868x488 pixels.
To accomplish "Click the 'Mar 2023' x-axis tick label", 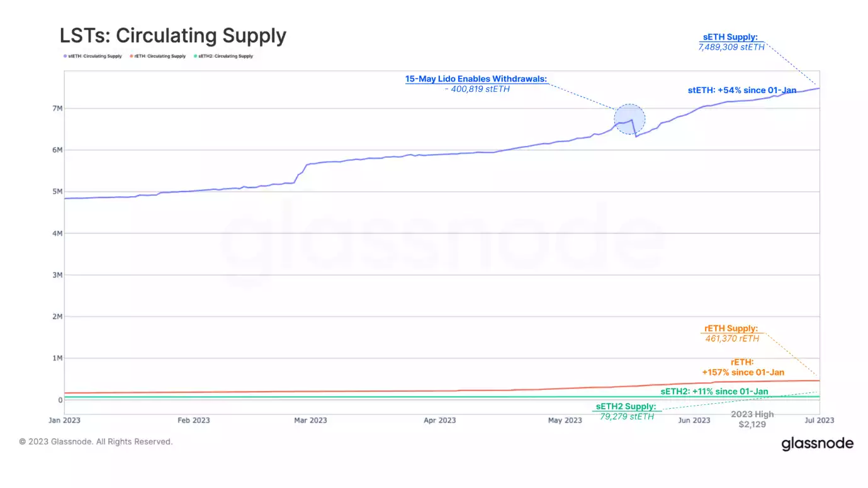I will click(310, 420).
